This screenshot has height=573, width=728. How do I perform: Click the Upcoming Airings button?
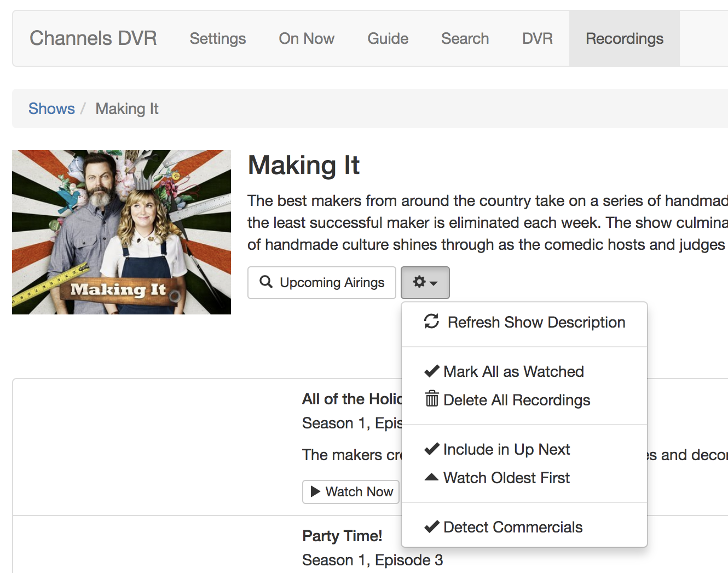point(322,283)
